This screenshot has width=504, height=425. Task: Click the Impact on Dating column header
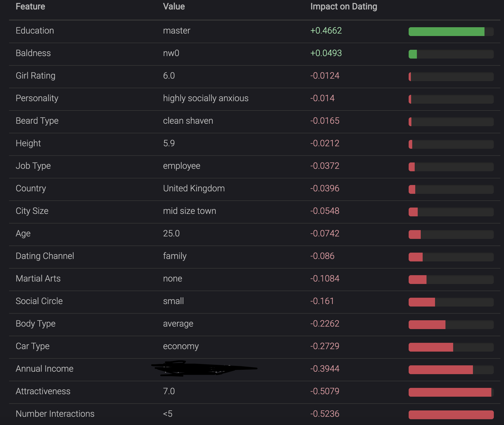[x=344, y=6]
